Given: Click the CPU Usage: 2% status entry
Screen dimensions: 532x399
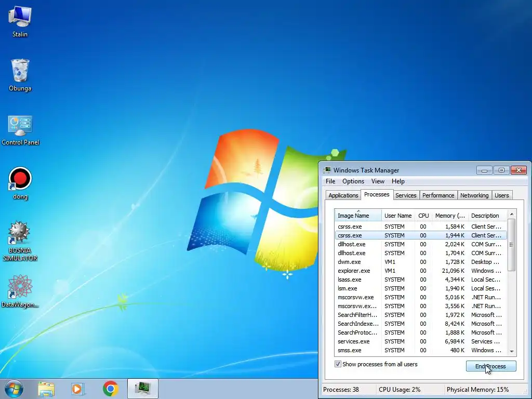Looking at the screenshot, I should click(400, 390).
